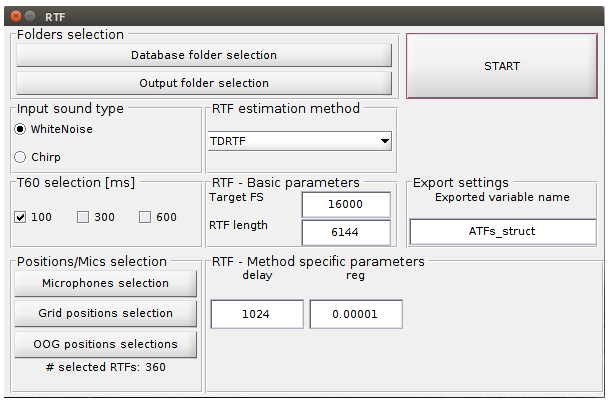This screenshot has height=402, width=608.
Task: Open Grid positions selection
Action: pos(105,313)
